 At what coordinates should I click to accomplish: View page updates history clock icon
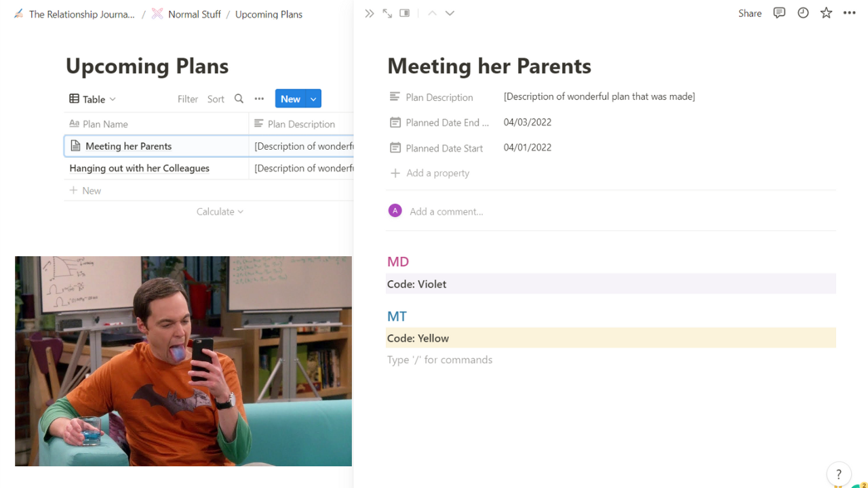(803, 13)
